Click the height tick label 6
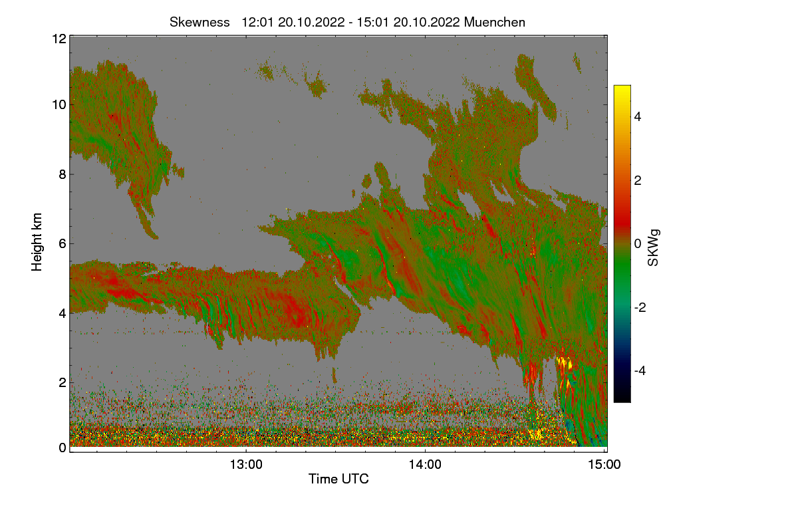 (x=63, y=243)
